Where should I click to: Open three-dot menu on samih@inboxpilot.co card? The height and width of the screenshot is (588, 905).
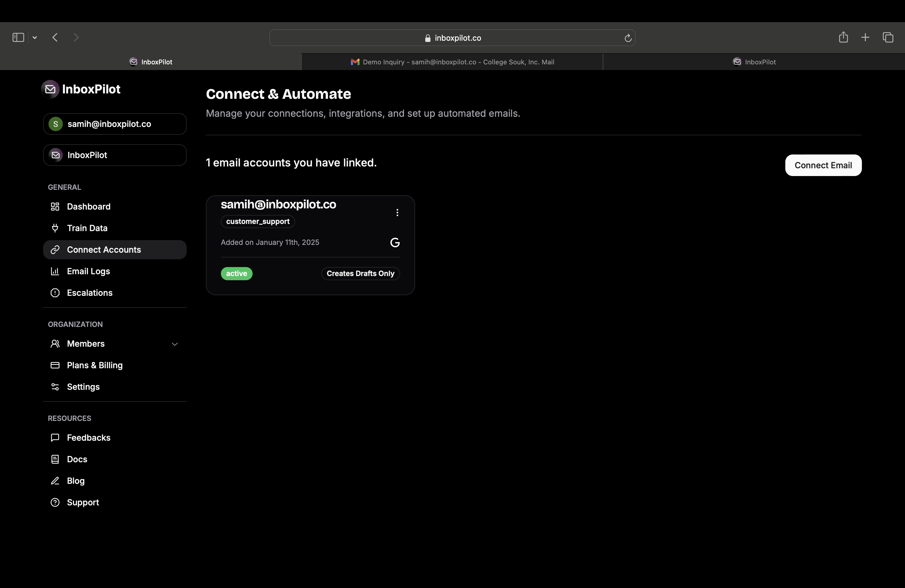397,213
